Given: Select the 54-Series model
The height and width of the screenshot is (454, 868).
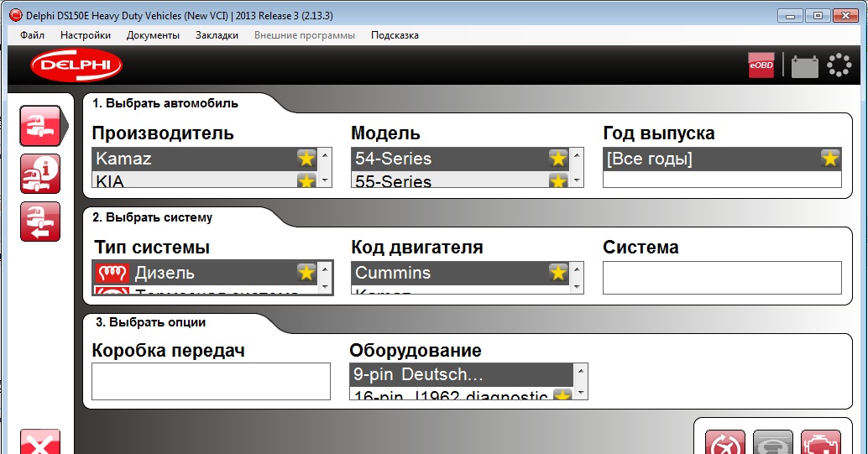Looking at the screenshot, I should coord(461,159).
